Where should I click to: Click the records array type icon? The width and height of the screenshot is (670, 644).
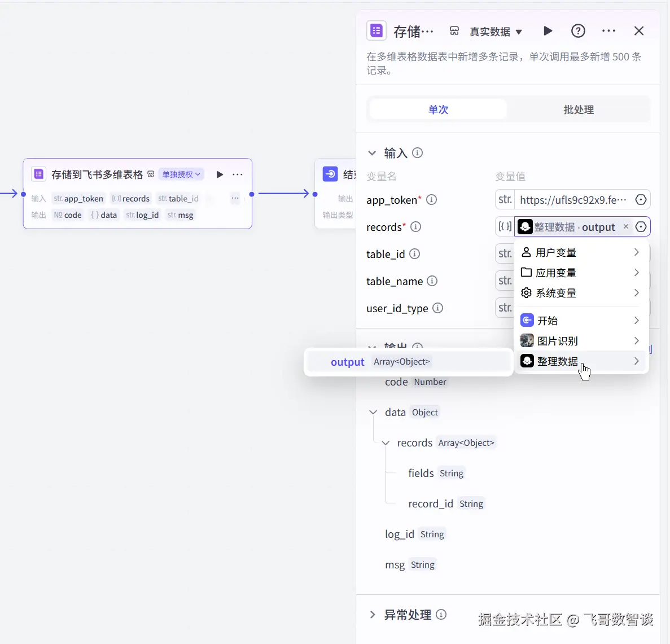pos(505,226)
